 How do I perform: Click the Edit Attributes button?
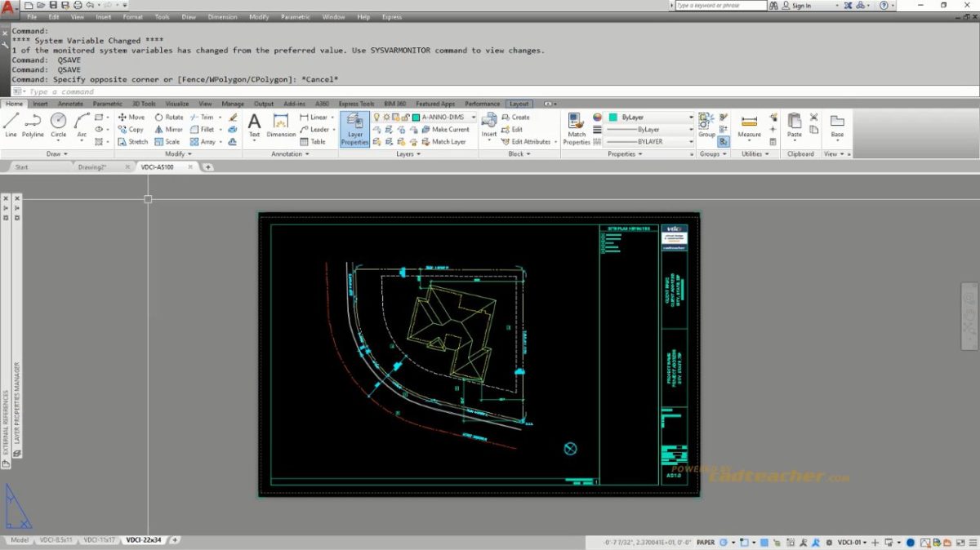pyautogui.click(x=529, y=142)
